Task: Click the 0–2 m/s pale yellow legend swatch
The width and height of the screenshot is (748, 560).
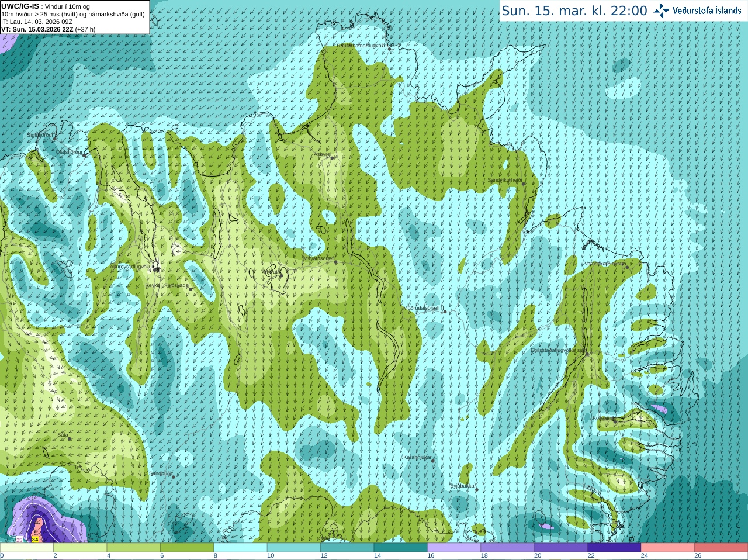Action: 27,548
